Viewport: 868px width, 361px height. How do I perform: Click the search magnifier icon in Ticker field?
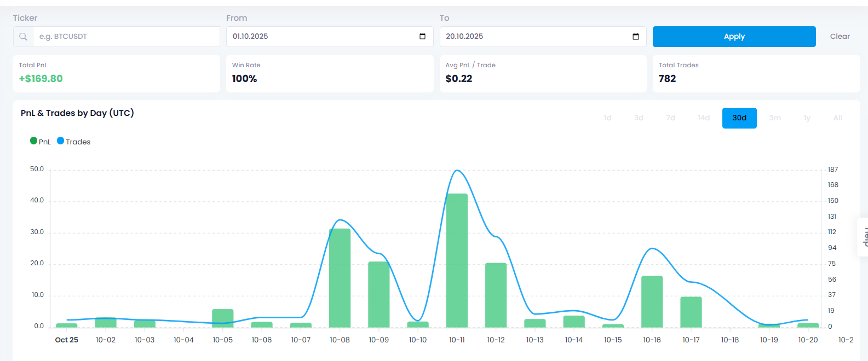tap(23, 37)
